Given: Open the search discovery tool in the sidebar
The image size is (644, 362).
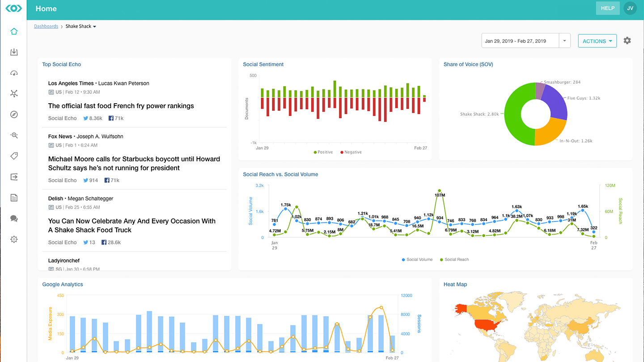Looking at the screenshot, I should click(x=14, y=135).
